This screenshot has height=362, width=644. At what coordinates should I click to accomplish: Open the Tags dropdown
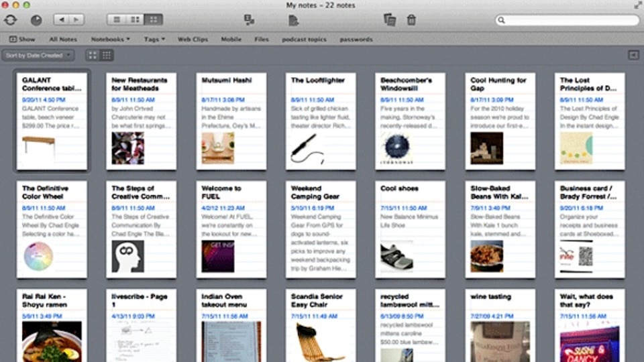click(x=154, y=40)
